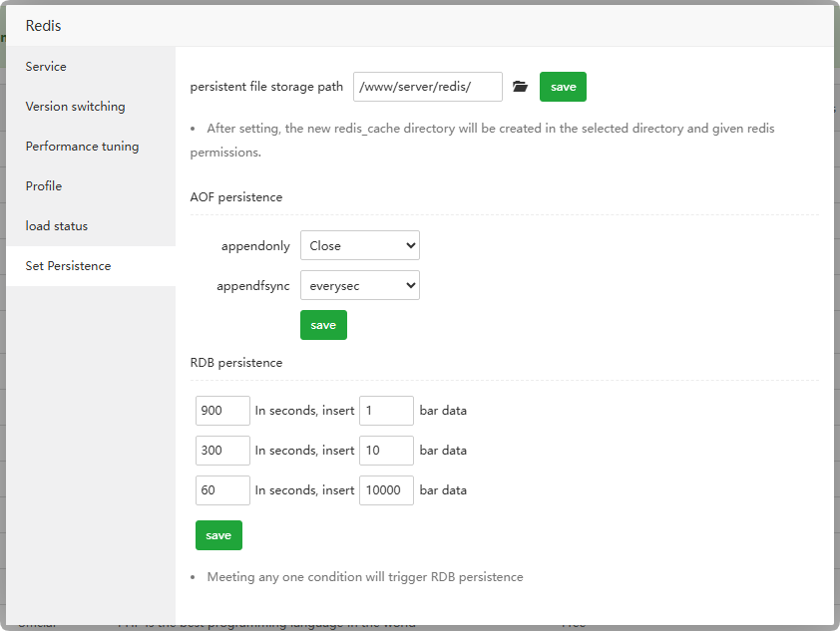Click the Redis dialog title bar
Image resolution: width=840 pixels, height=631 pixels.
coord(419,26)
